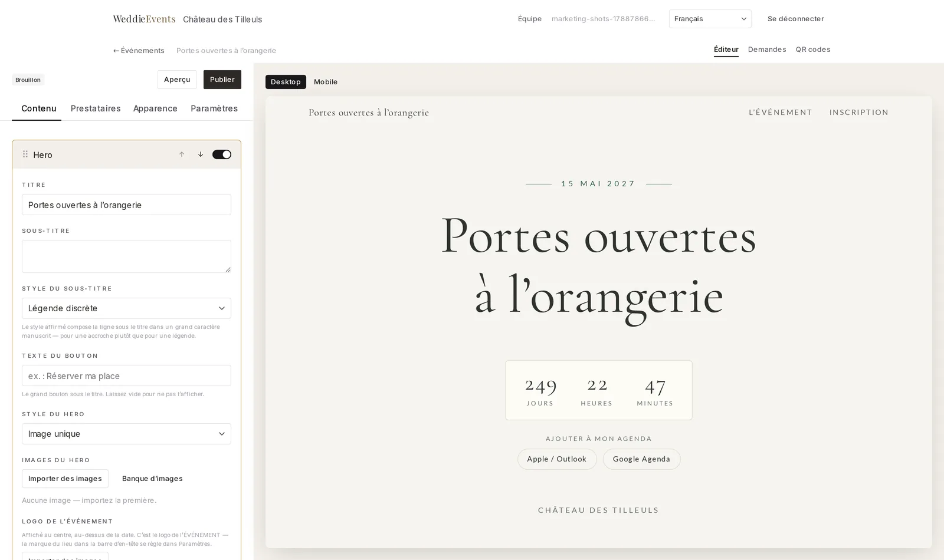Click CHÂTEAU DES TILLEULS text in preview
This screenshot has width=944, height=560.
[x=598, y=510]
